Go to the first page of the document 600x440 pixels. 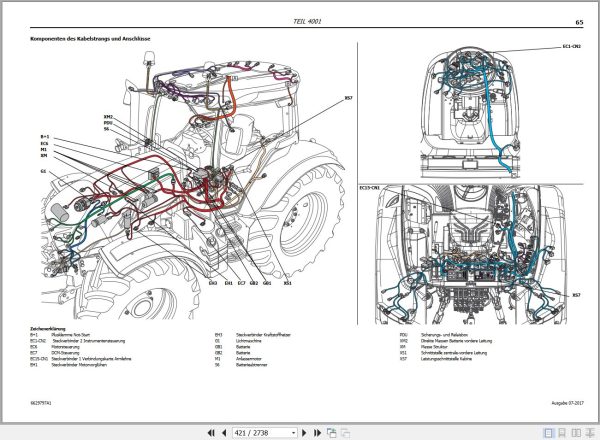(x=210, y=433)
